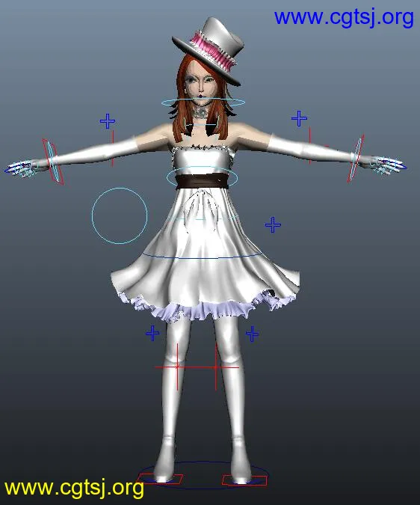Open the yellow www.cgtsj.org watermark link
Image resolution: width=420 pixels, height=505 pixels.
pos(74,488)
